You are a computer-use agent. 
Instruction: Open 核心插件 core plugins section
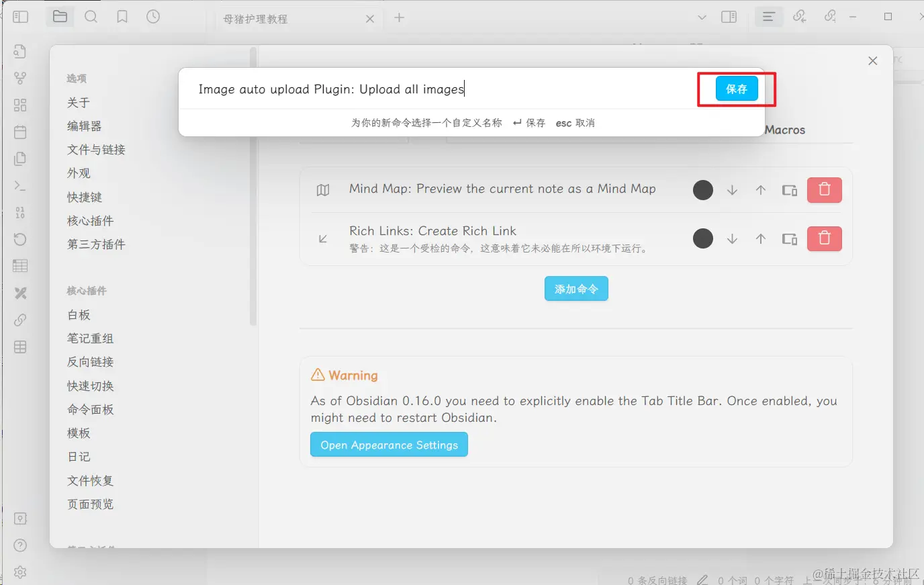pos(91,221)
